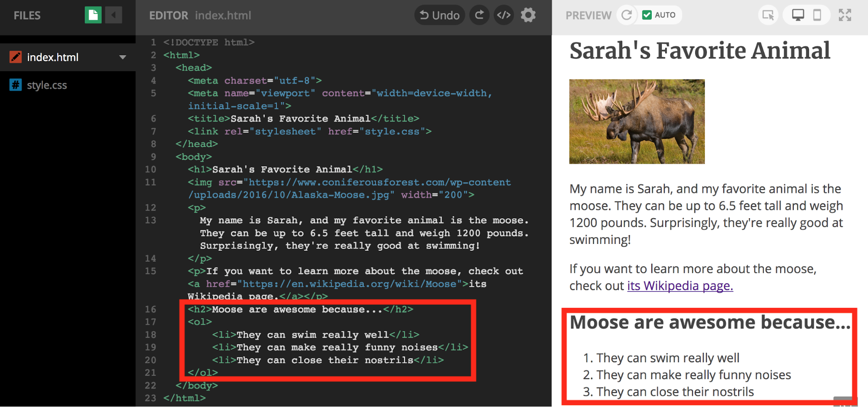Switch preview to mobile view
Screen dimensions: 868x407
(x=817, y=15)
